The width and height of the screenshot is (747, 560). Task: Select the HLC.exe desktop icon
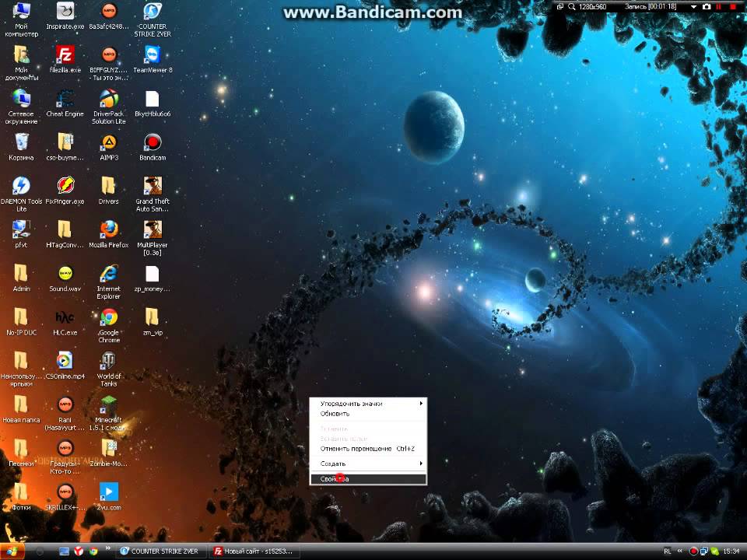[65, 321]
